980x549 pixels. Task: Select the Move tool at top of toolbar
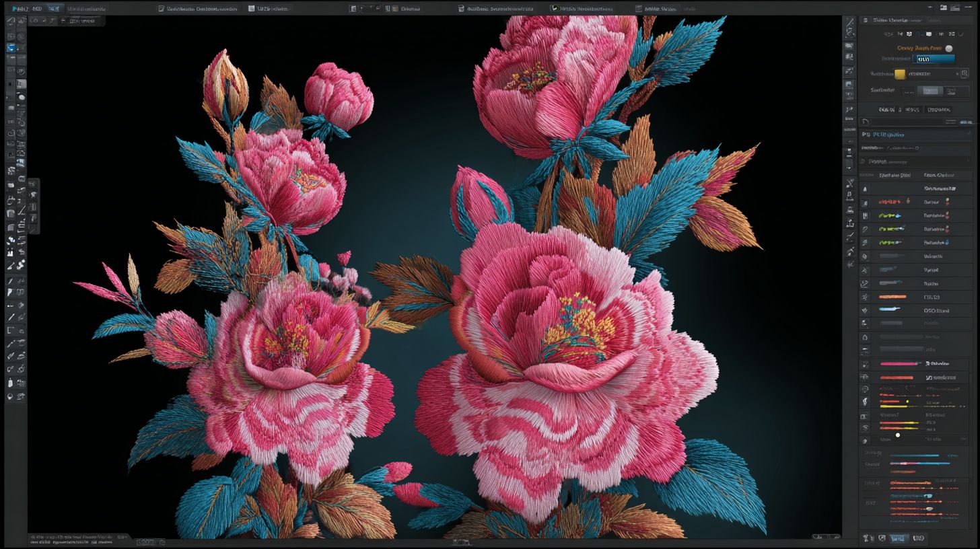point(11,21)
